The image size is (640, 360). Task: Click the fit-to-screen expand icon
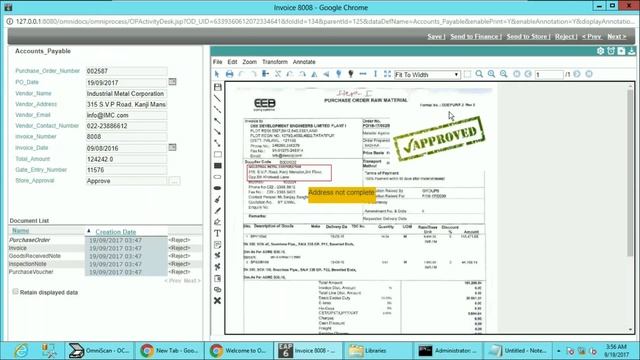coord(387,74)
